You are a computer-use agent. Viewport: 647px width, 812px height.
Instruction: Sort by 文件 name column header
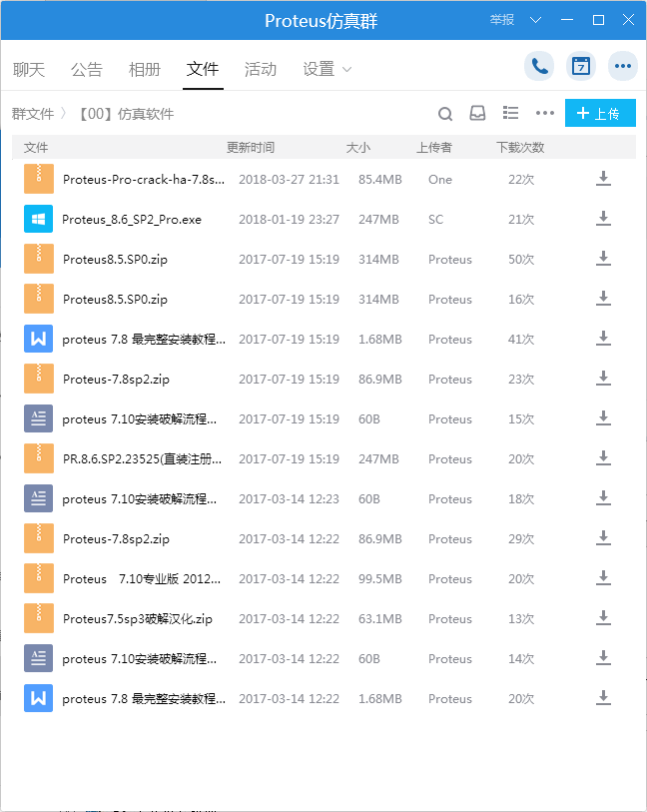[36, 148]
